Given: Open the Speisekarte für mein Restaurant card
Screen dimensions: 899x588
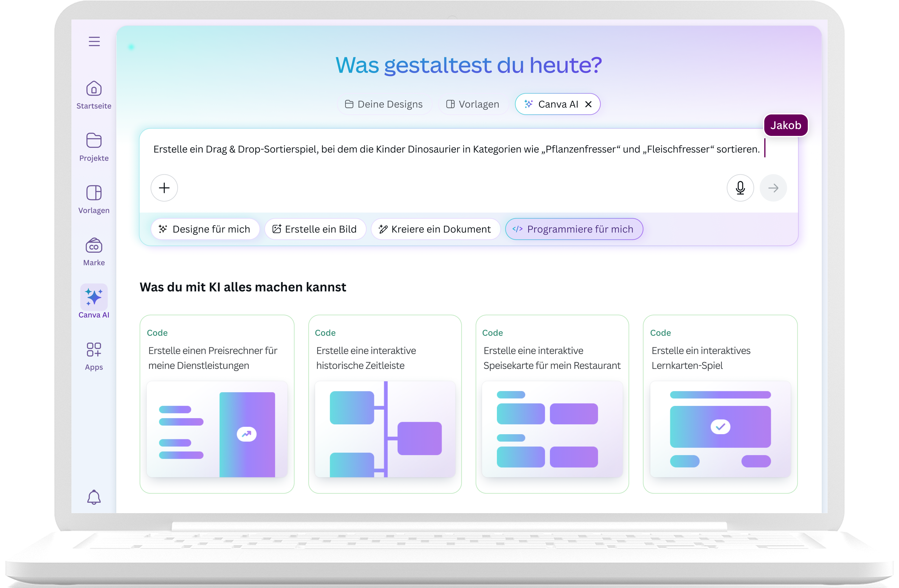Looking at the screenshot, I should [x=552, y=404].
